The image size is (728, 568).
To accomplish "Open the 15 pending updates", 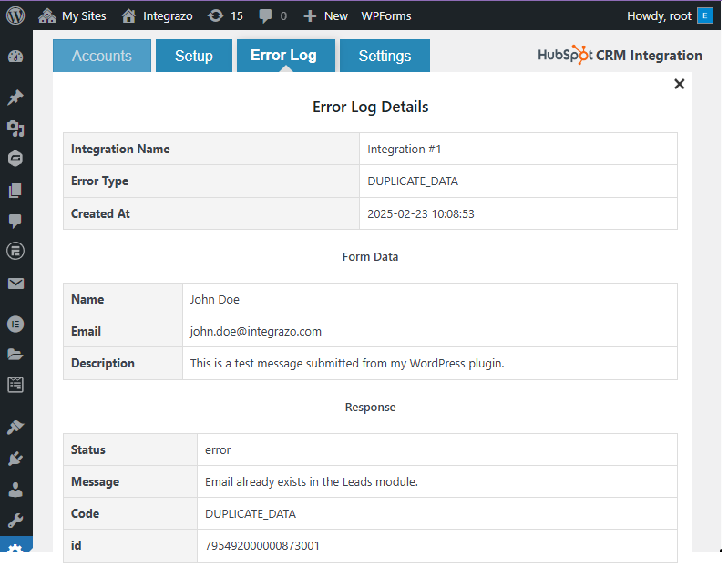I will tap(225, 16).
